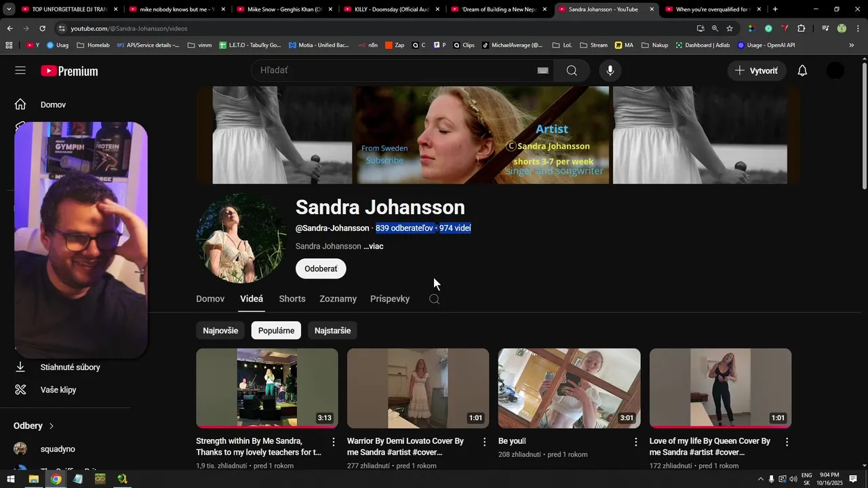Switch to the Zoznamy tab
The height and width of the screenshot is (488, 868).
(338, 299)
